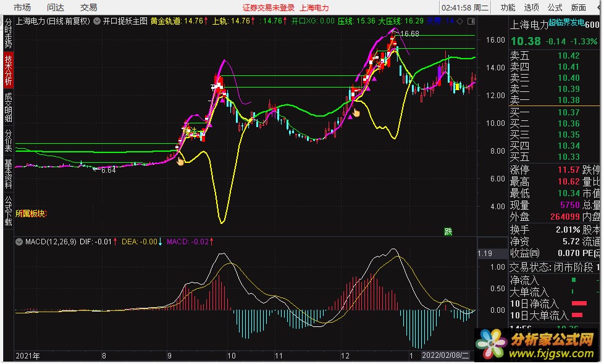Click the 2021年 timeline label

(27, 355)
